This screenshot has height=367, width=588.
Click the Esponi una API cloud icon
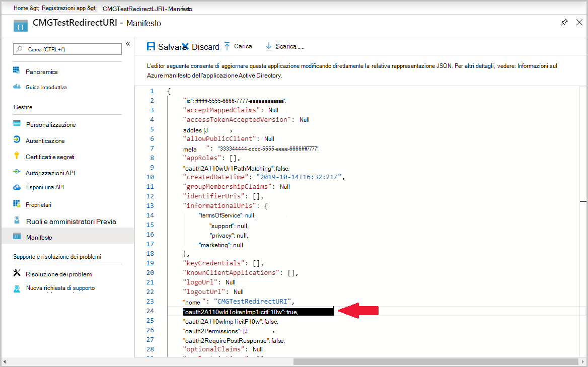(17, 187)
